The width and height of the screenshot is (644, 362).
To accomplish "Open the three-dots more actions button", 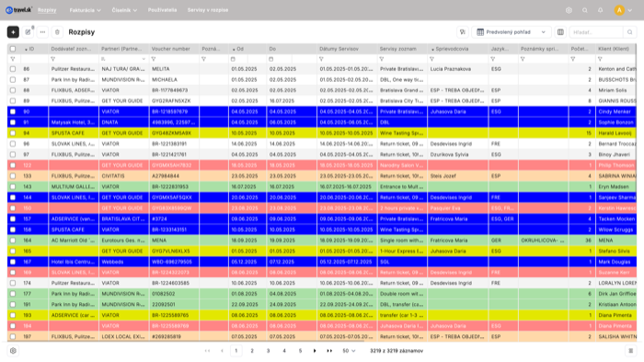I will click(42, 32).
